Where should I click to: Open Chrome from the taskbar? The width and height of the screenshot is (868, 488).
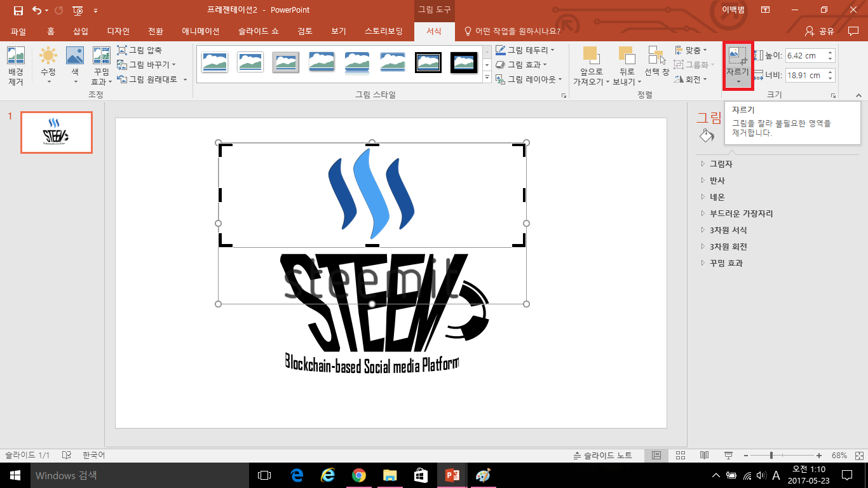(x=358, y=475)
